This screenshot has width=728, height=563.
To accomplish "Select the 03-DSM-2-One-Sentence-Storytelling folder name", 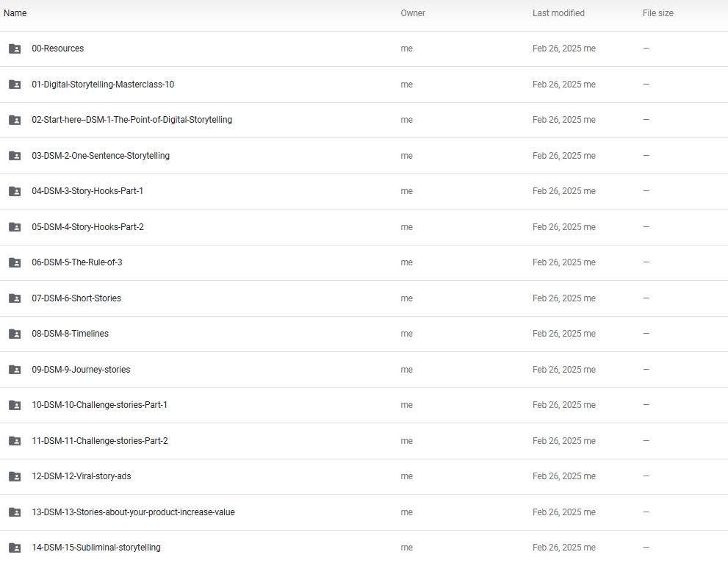I will pos(101,156).
